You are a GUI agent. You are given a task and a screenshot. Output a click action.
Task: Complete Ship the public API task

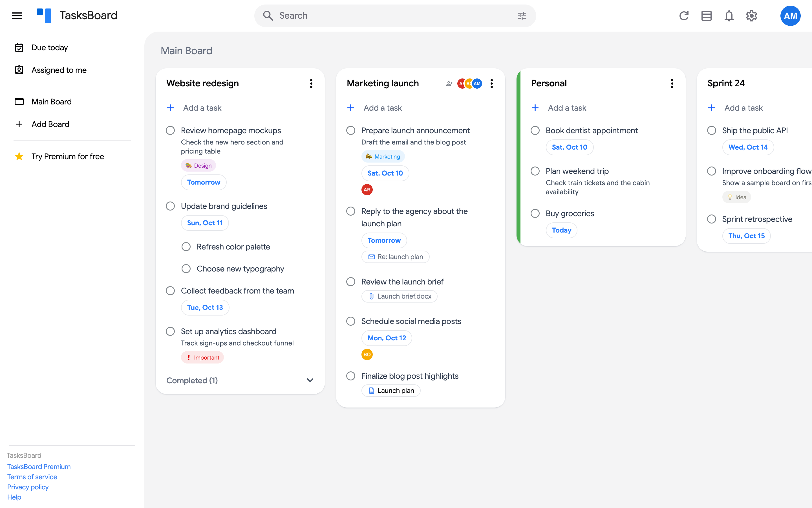pos(712,130)
